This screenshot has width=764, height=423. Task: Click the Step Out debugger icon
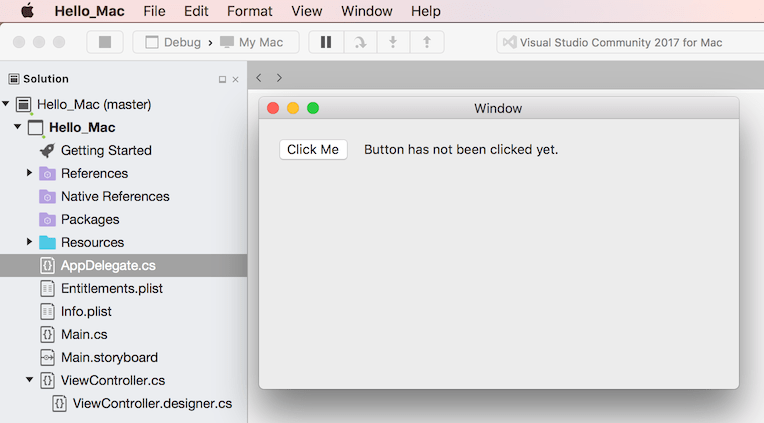click(427, 42)
